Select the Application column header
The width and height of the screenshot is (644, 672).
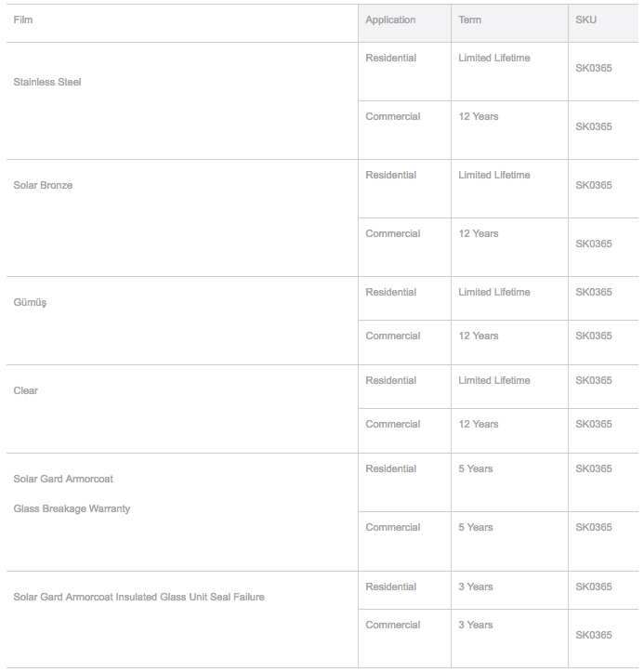[390, 20]
